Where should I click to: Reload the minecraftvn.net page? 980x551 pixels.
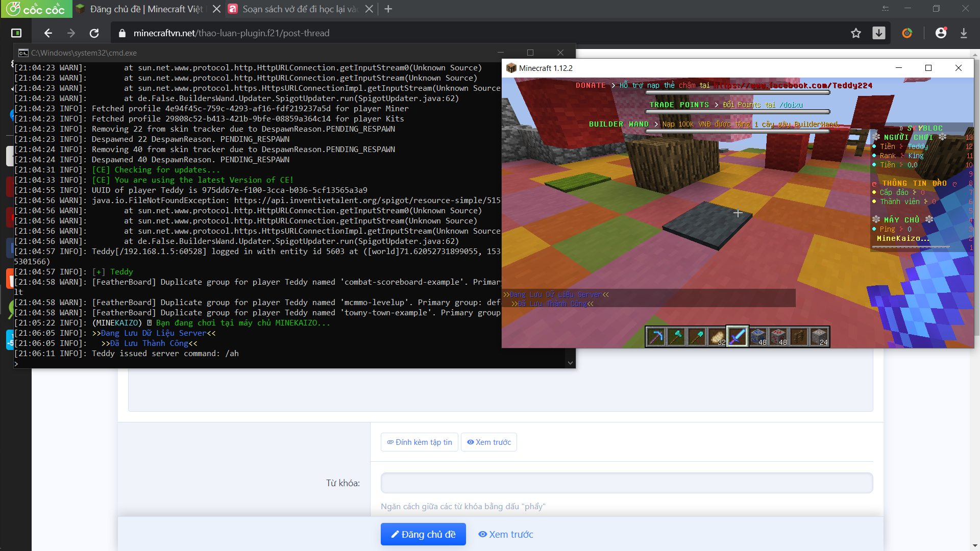click(94, 33)
